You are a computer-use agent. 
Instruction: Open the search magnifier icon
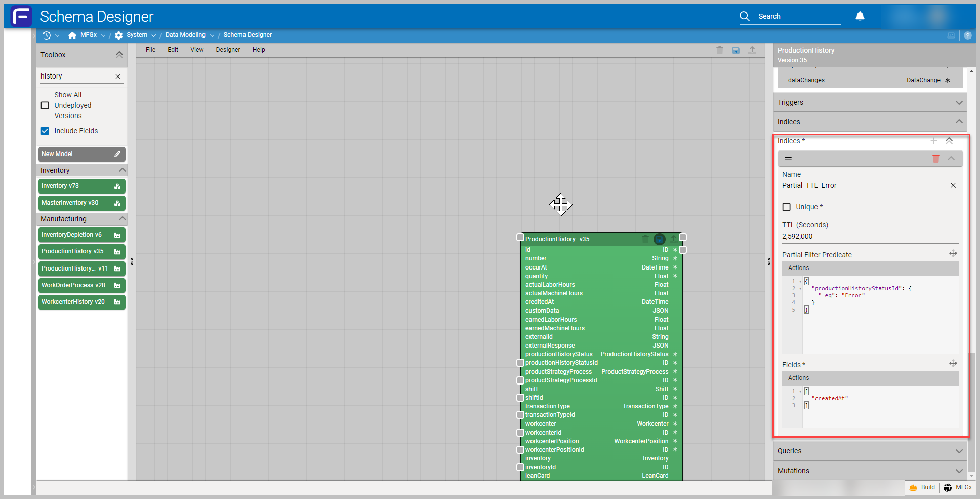click(744, 16)
